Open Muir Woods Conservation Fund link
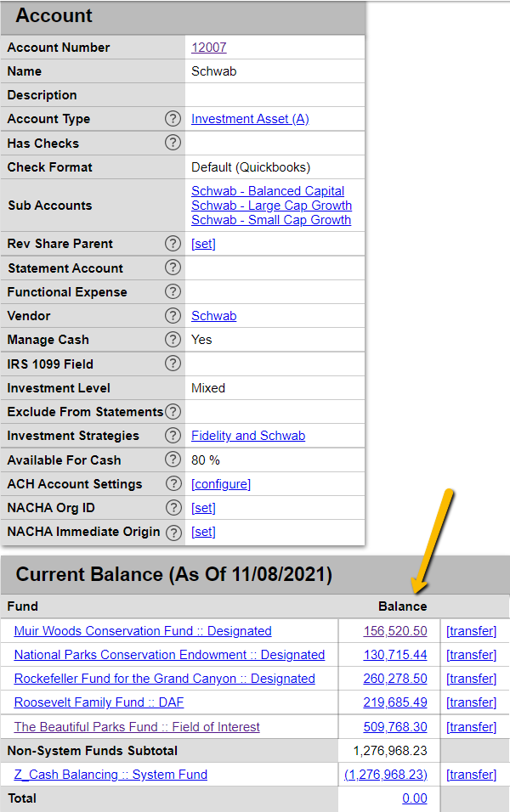This screenshot has width=510, height=812. [143, 631]
